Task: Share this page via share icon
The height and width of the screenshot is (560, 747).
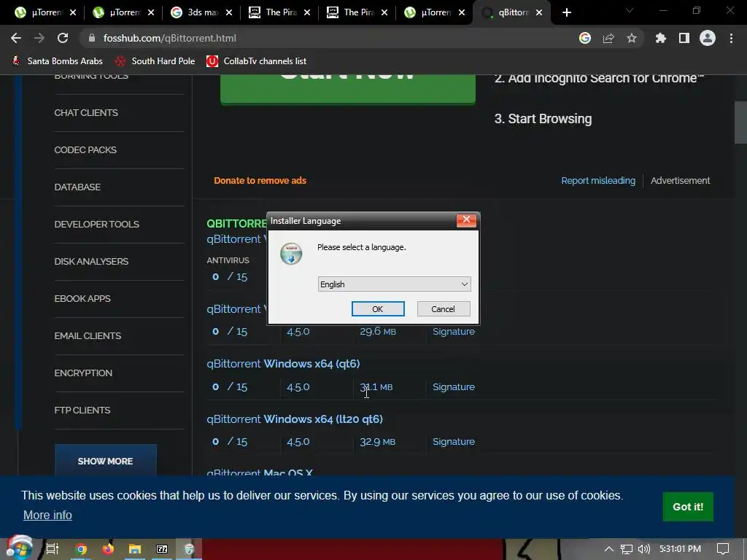Action: point(608,38)
